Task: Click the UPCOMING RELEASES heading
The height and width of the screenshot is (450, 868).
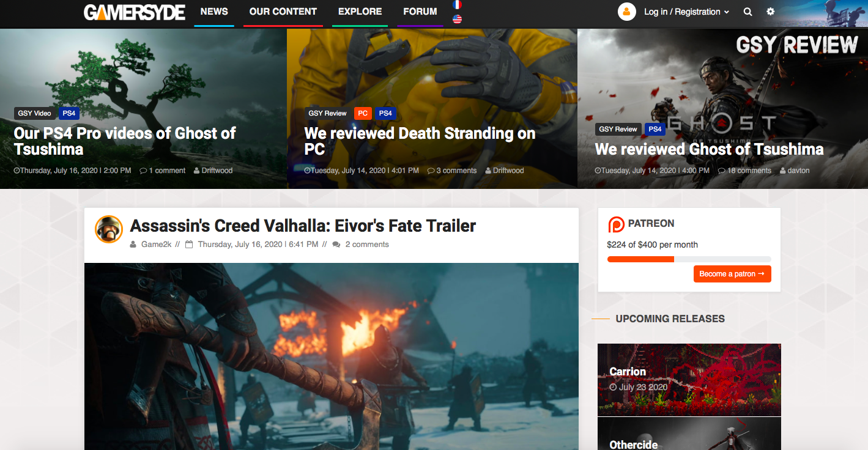Action: 670,319
